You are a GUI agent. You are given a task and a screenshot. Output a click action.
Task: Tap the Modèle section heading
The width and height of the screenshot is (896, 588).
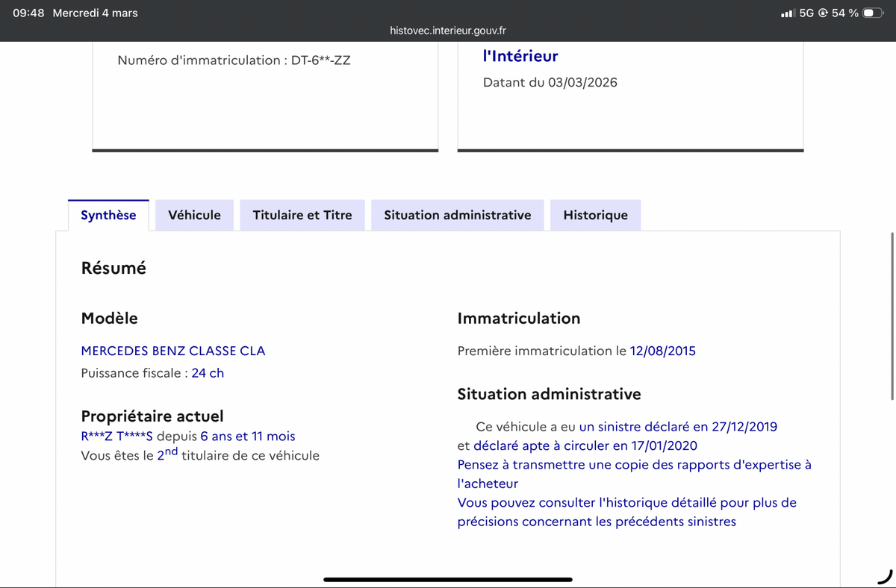109,318
